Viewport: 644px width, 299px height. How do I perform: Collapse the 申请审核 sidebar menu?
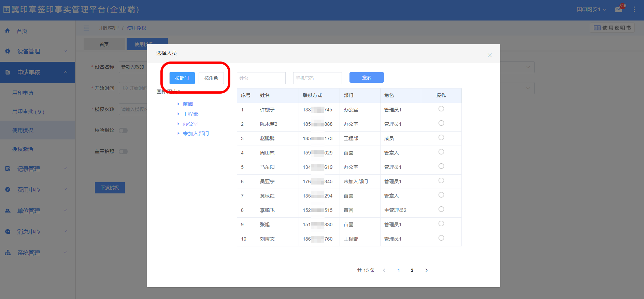65,72
